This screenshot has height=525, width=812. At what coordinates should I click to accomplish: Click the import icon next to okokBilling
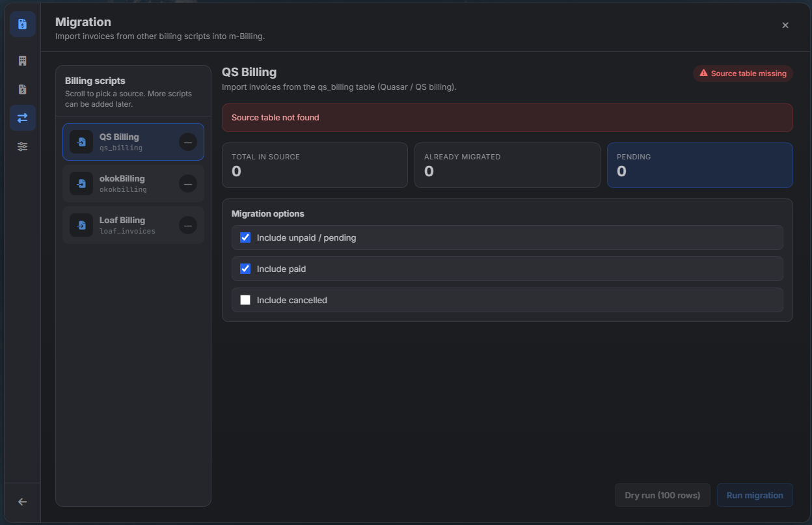pos(81,183)
